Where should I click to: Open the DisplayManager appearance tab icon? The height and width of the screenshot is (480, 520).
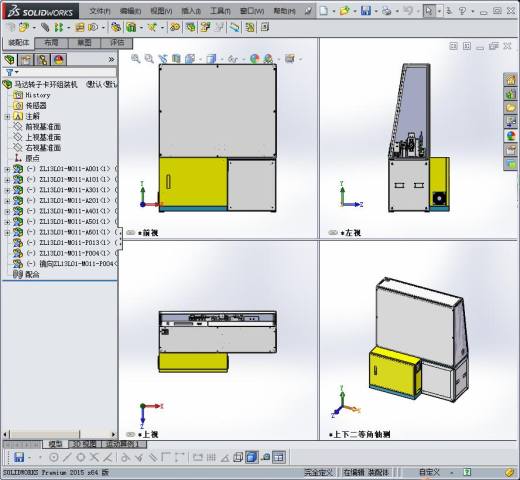(x=59, y=60)
